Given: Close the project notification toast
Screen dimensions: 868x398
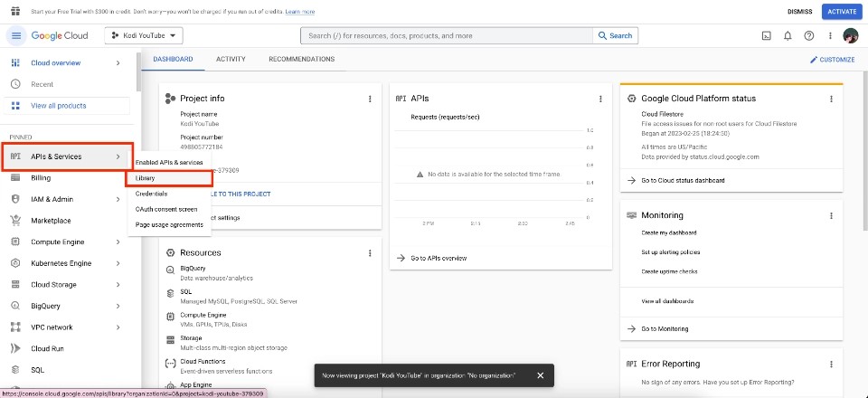Looking at the screenshot, I should pos(541,375).
